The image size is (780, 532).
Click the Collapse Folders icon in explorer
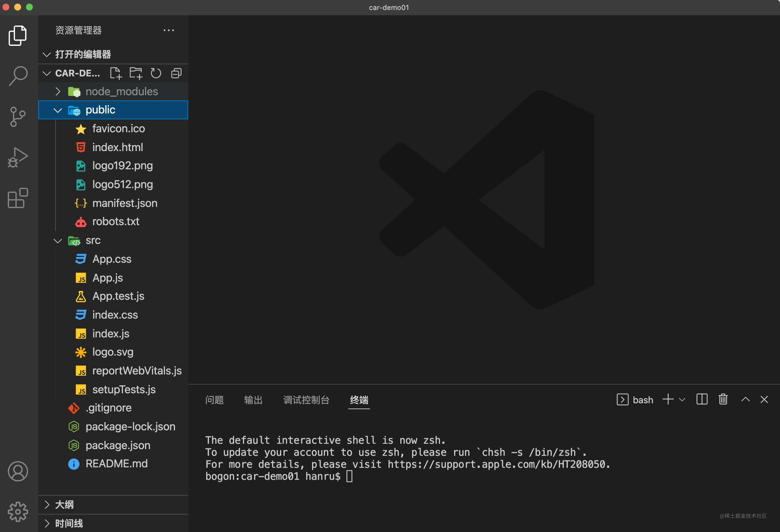click(x=176, y=73)
